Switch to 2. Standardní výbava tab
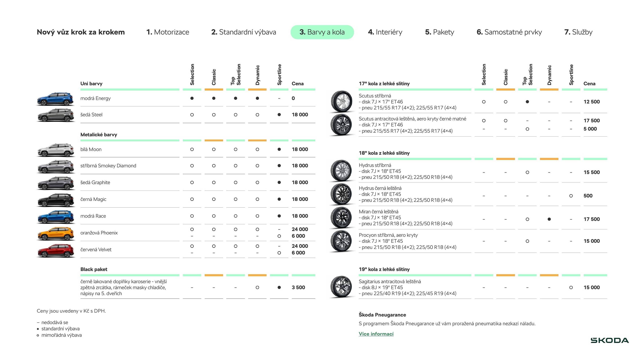The image size is (644, 362). tap(244, 32)
